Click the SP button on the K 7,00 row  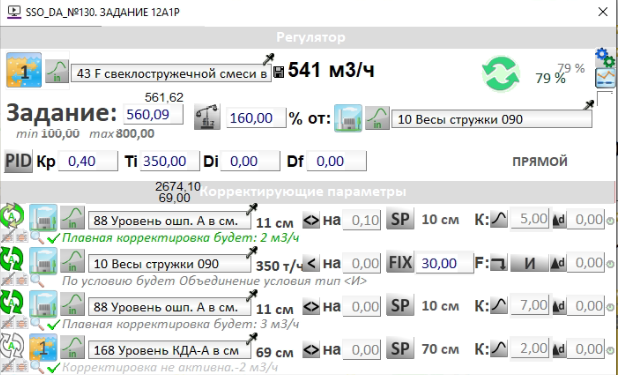pos(400,306)
